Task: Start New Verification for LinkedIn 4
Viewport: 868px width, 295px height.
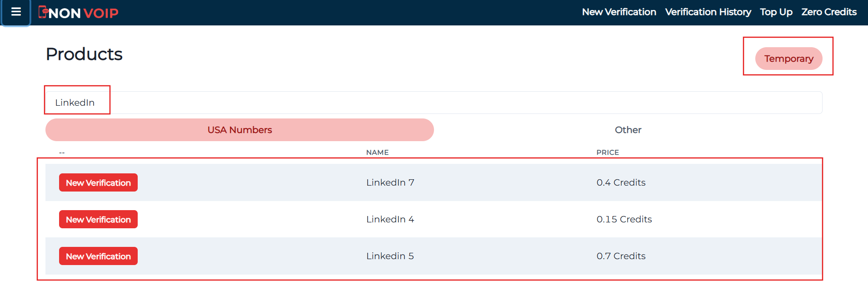Action: pos(98,219)
